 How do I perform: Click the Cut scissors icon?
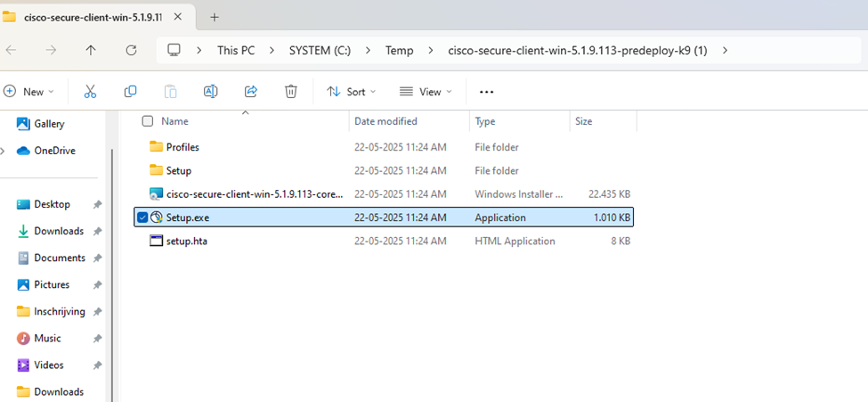[x=90, y=92]
